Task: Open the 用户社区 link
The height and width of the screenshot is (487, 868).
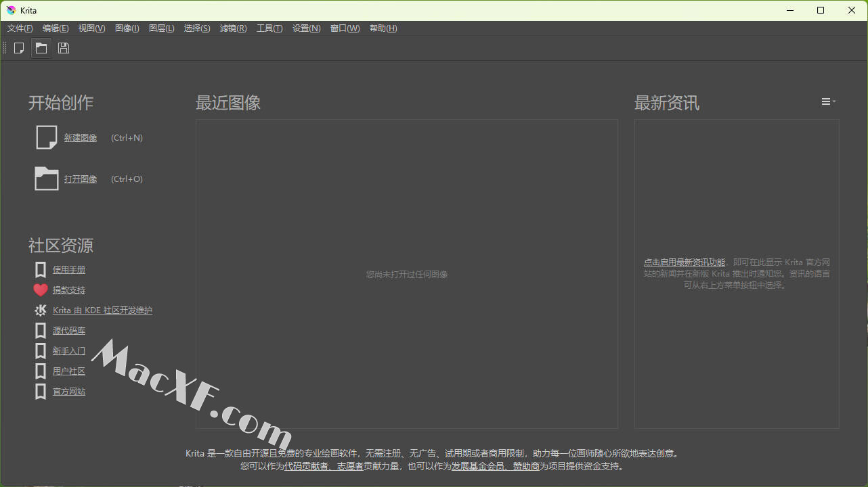Action: tap(69, 371)
